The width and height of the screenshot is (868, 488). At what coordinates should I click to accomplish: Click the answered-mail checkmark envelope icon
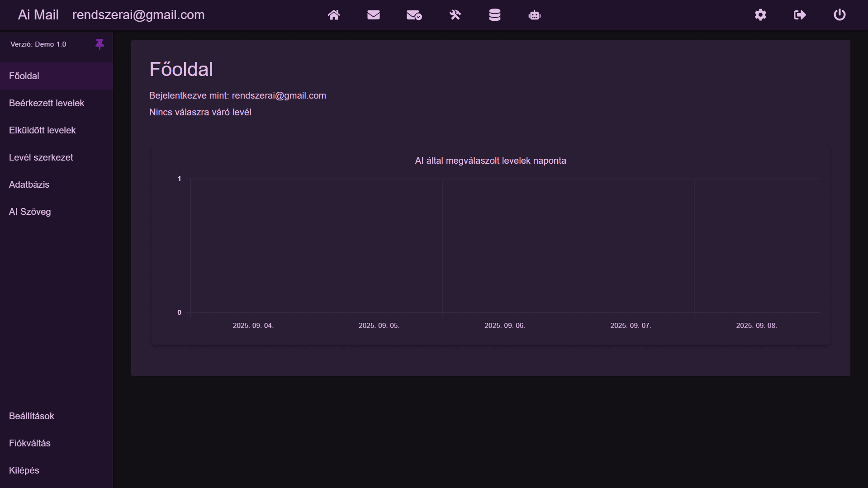tap(414, 15)
